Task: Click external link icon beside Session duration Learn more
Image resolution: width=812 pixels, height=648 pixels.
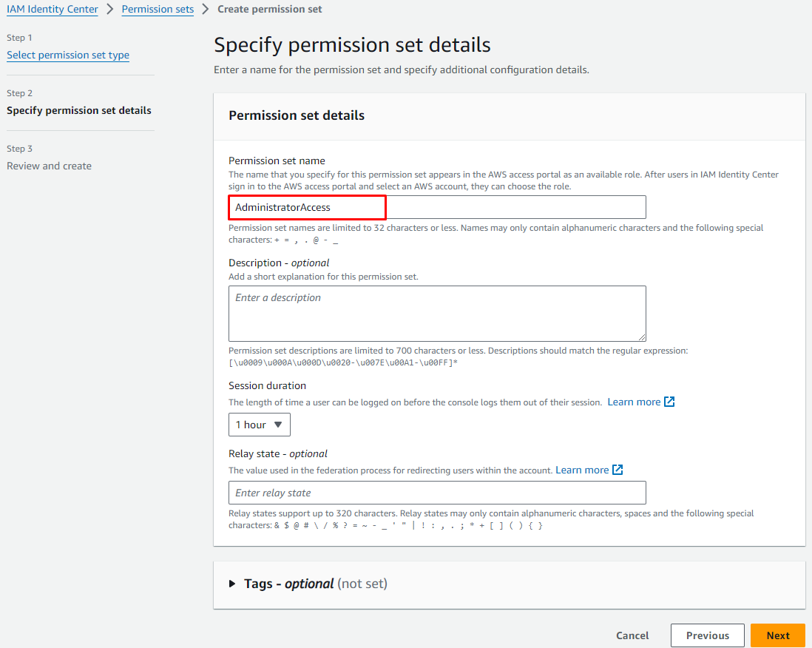Action: (x=669, y=402)
